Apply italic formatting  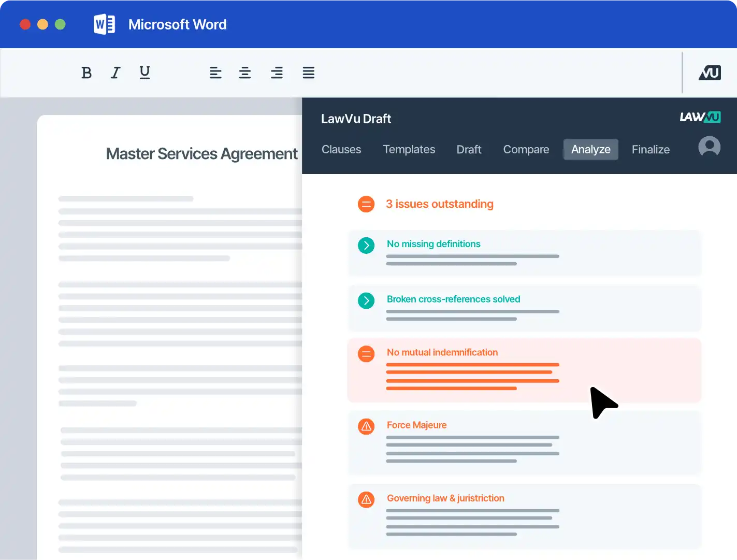[115, 73]
